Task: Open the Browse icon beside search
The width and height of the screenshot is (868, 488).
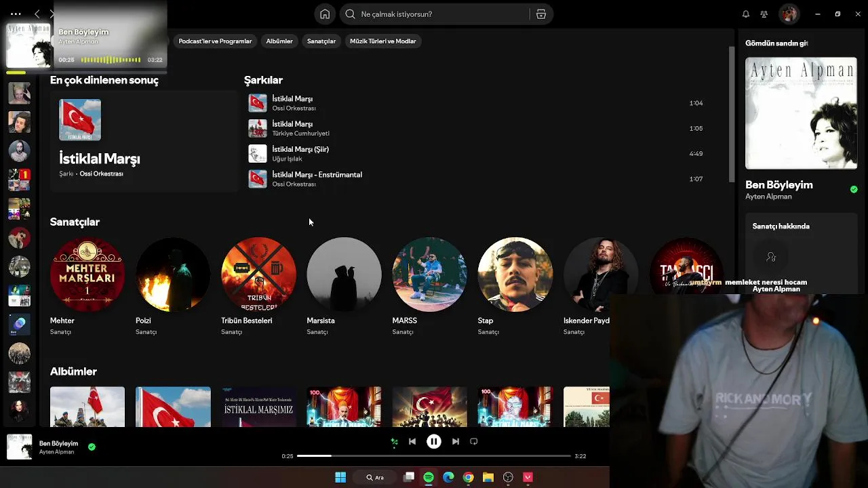Action: 541,14
